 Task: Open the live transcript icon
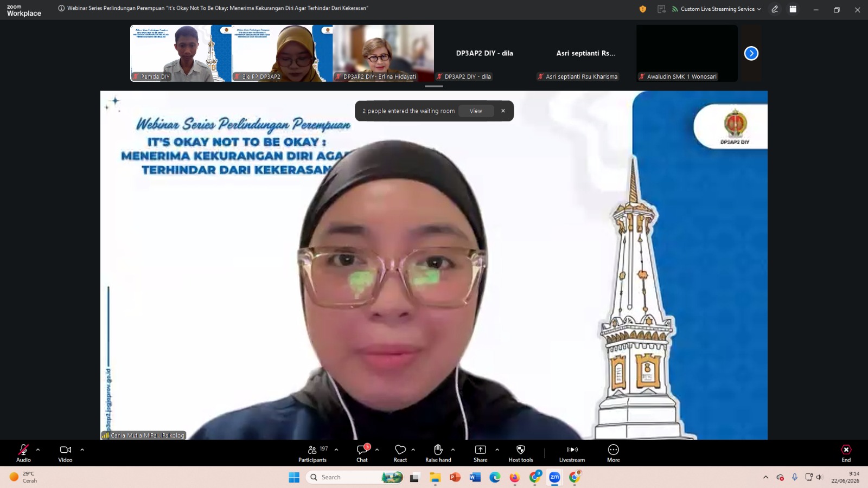click(x=661, y=9)
